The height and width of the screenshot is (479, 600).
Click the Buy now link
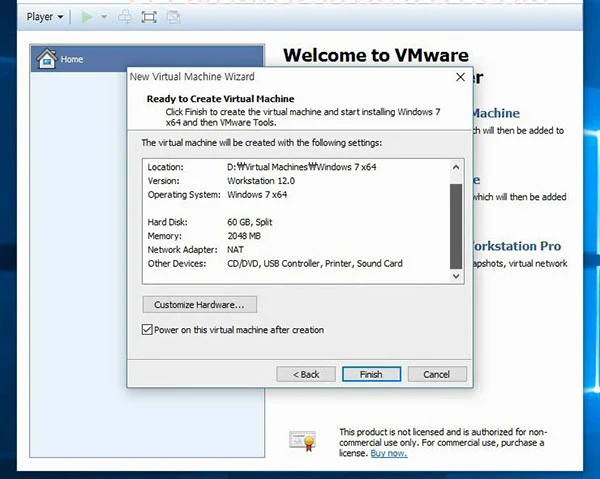point(389,453)
